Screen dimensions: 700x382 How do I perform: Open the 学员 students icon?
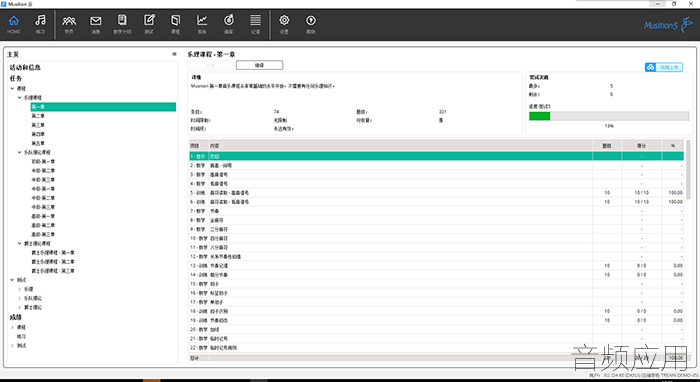tap(69, 25)
